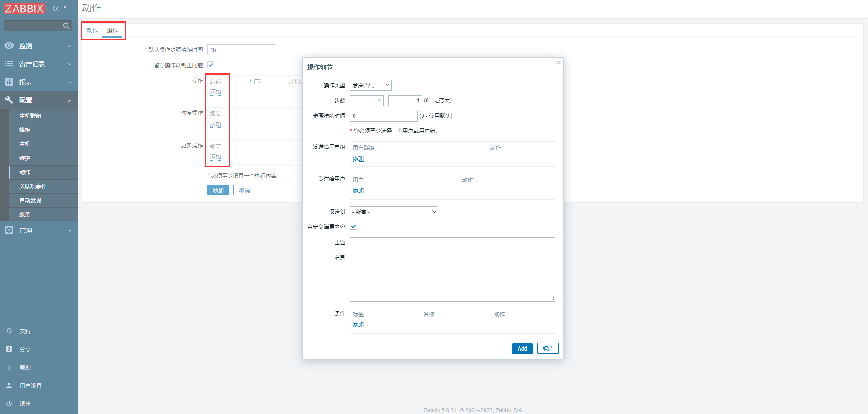The height and width of the screenshot is (414, 868).
Task: Close the 操作细节 dialog with X
Action: click(558, 63)
